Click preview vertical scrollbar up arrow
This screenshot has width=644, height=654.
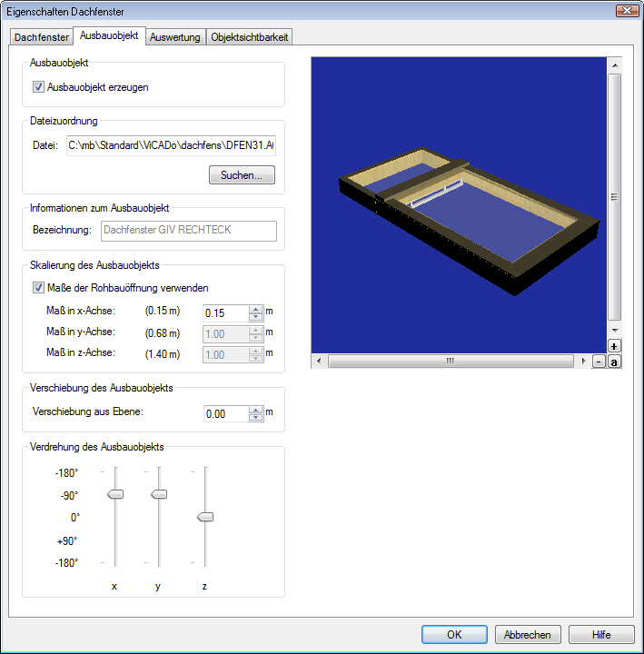click(615, 65)
